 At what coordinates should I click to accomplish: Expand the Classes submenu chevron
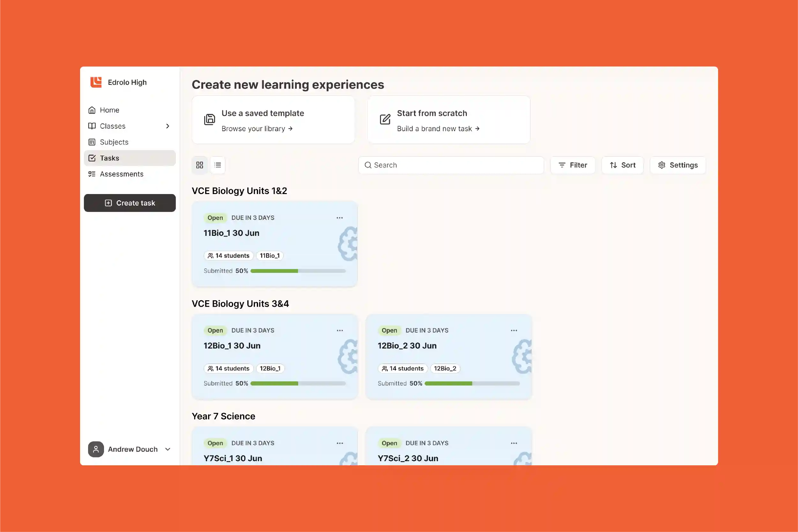[x=168, y=126]
